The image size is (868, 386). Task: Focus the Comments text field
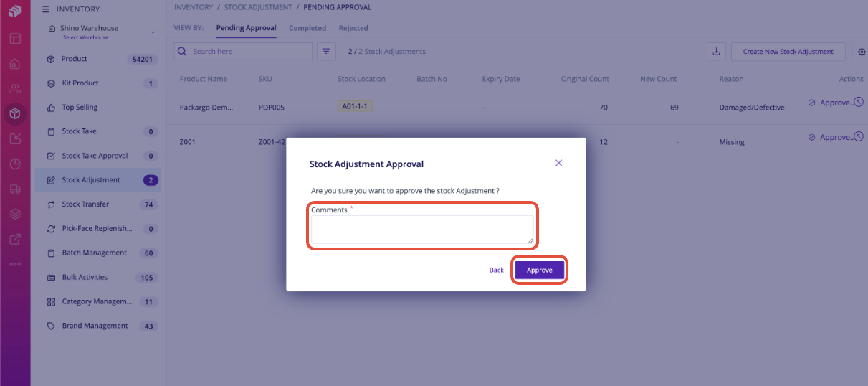coord(422,230)
